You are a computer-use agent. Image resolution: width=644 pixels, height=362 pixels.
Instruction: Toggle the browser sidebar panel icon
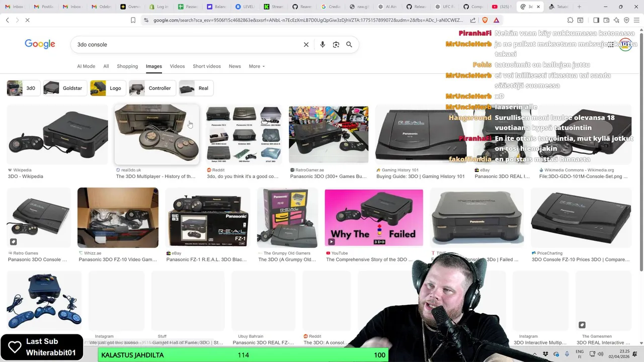[x=596, y=20]
